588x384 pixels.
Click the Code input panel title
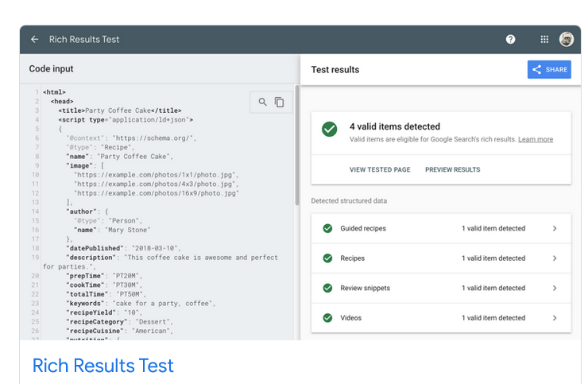pos(52,68)
